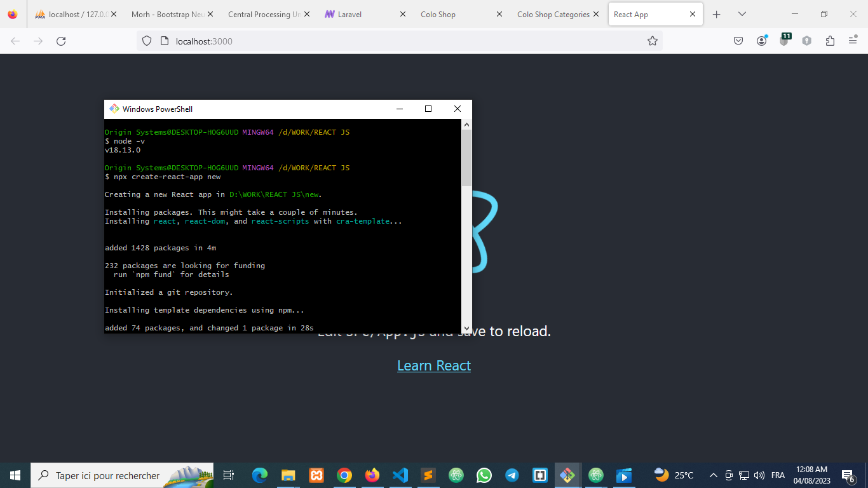Open XAMPP from the taskbar

click(316, 475)
